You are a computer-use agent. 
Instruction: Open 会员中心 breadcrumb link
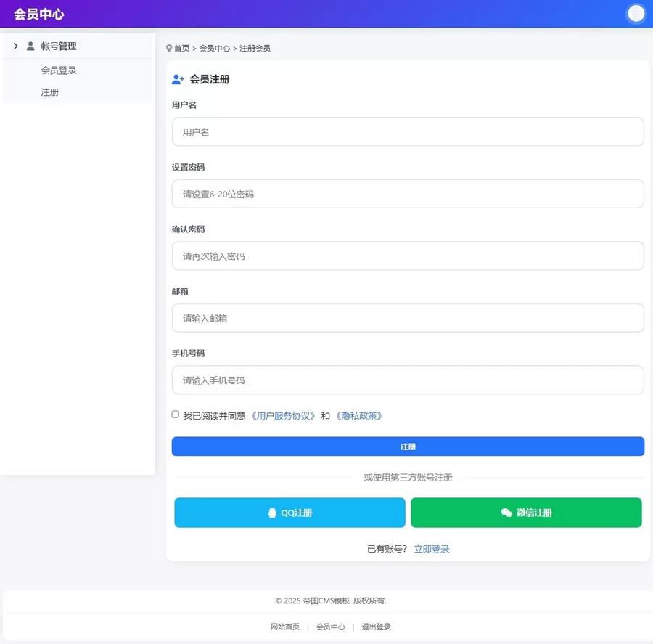(215, 49)
